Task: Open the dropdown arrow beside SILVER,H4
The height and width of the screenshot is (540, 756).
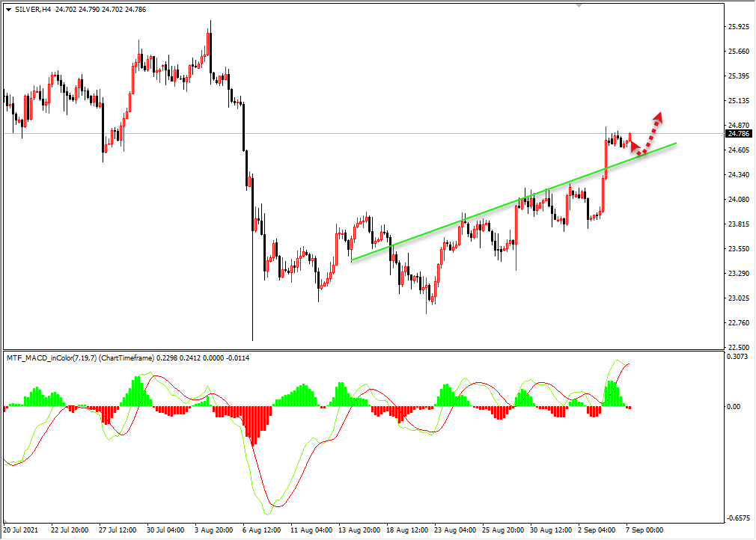Action: 9,10
